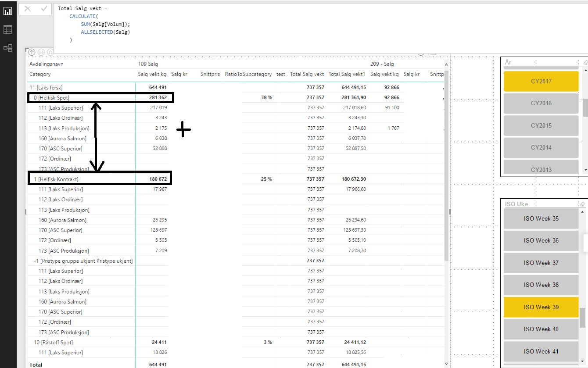Screen dimensions: 588x368
Task: Open Data view from the left sidebar
Action: point(7,29)
